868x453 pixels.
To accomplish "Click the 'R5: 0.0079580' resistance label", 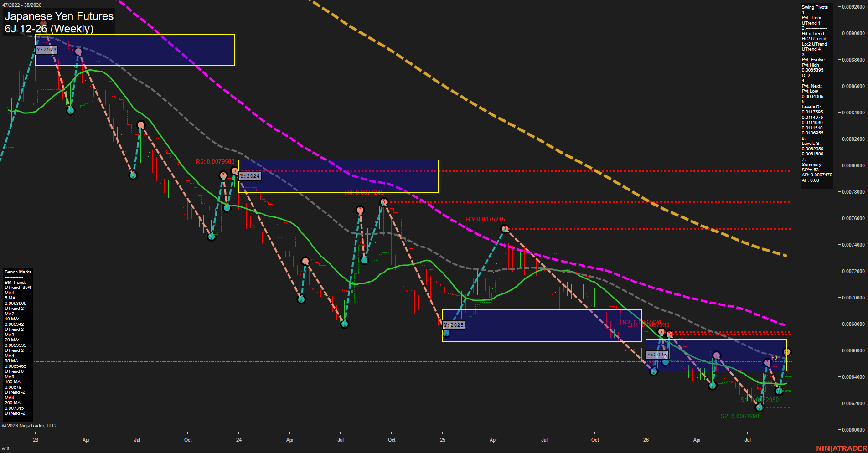I will point(215,162).
